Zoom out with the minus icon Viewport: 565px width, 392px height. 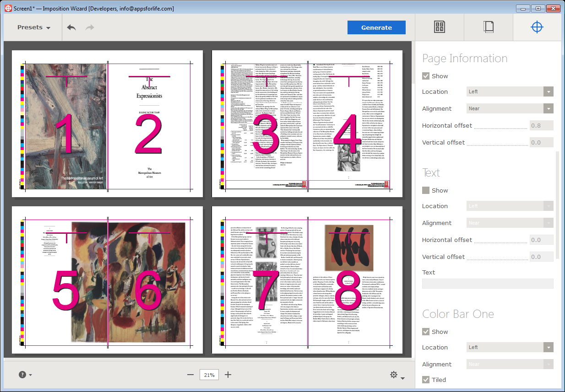190,375
